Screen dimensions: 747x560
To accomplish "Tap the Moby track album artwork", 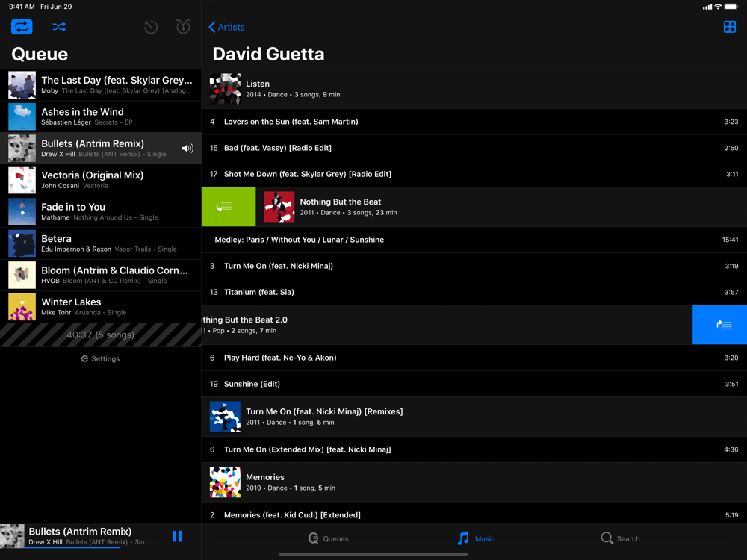I will point(22,85).
